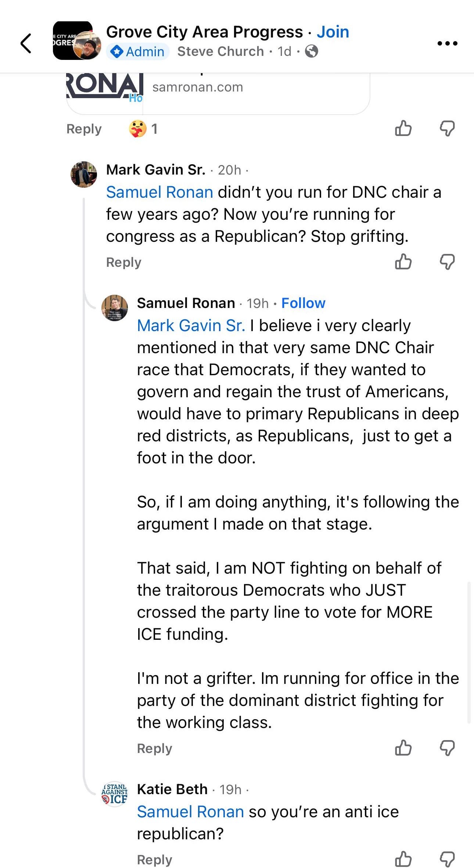Like Mark Gavin Sr.'s comment with thumbs-up
The width and height of the screenshot is (474, 868).
[x=404, y=262]
